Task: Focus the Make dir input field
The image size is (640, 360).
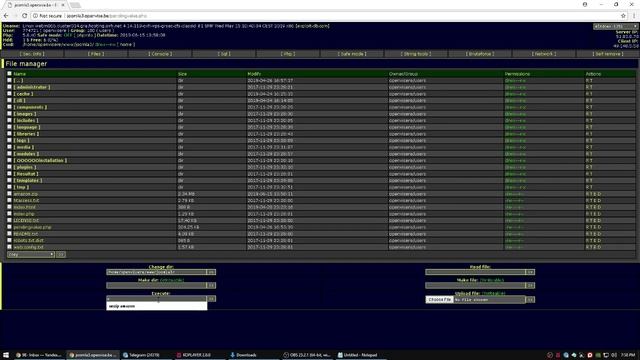Action: tap(156, 285)
